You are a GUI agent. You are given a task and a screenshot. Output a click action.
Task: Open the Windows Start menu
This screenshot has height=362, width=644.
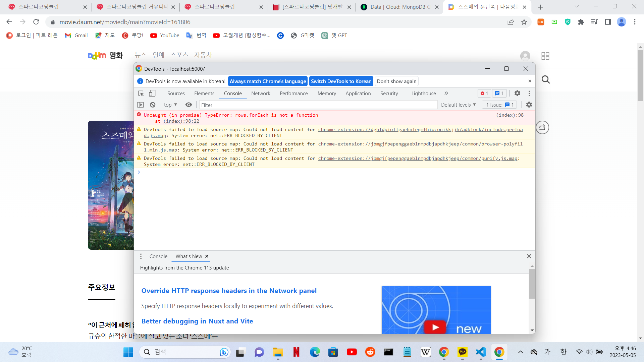tap(128, 352)
